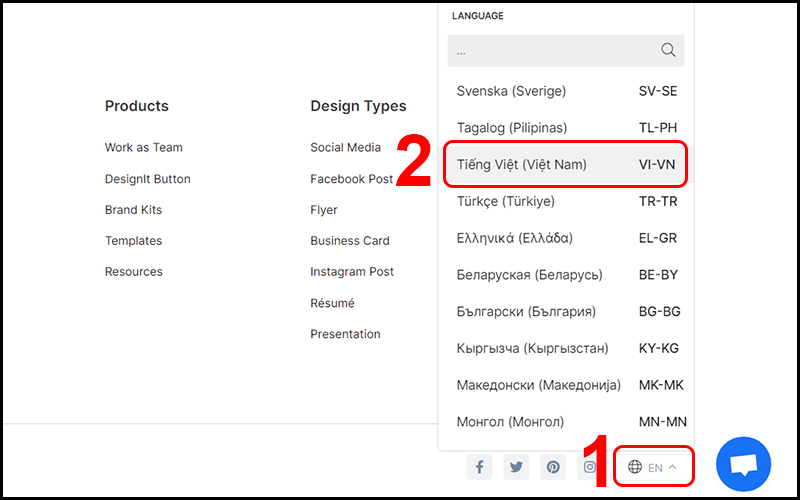Select Türkçe (Türkiye) language
This screenshot has width=800, height=500.
[566, 201]
